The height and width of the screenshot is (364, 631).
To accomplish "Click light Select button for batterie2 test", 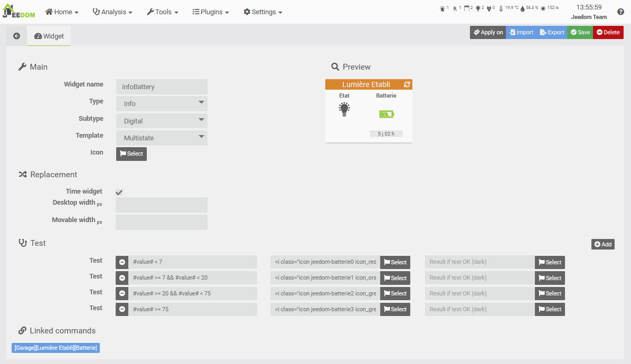I will tap(395, 293).
